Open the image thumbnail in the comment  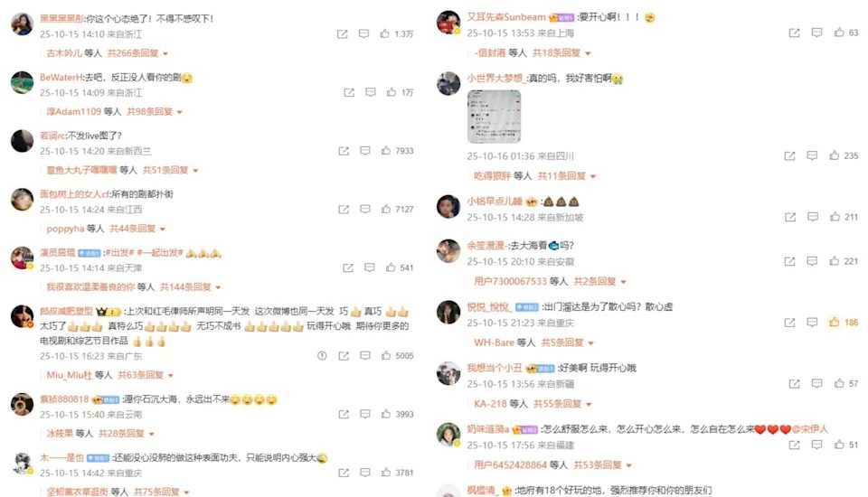pos(494,117)
